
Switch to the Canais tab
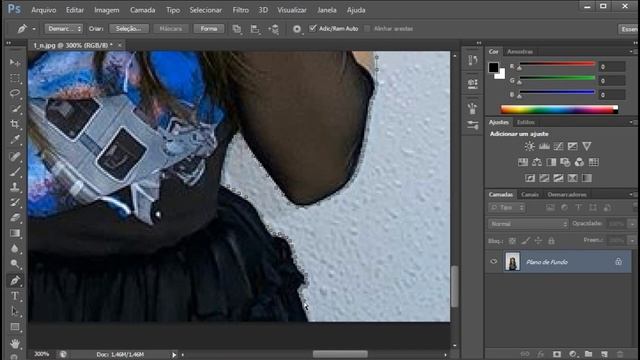530,195
